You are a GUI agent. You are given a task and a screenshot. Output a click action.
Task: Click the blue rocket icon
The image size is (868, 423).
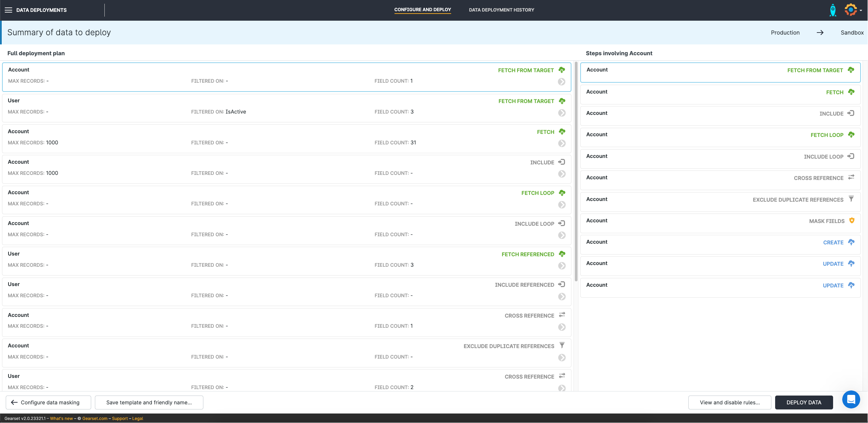(x=833, y=10)
